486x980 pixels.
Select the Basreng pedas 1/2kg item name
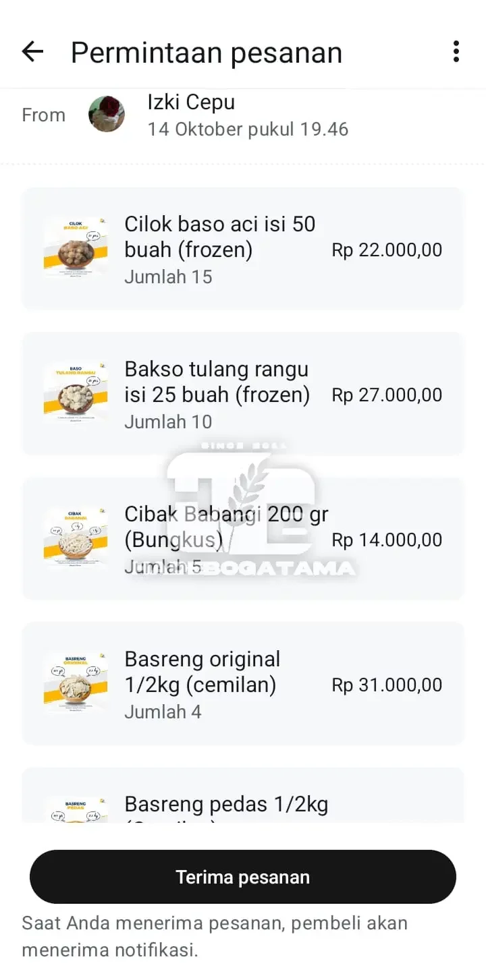[x=226, y=805]
